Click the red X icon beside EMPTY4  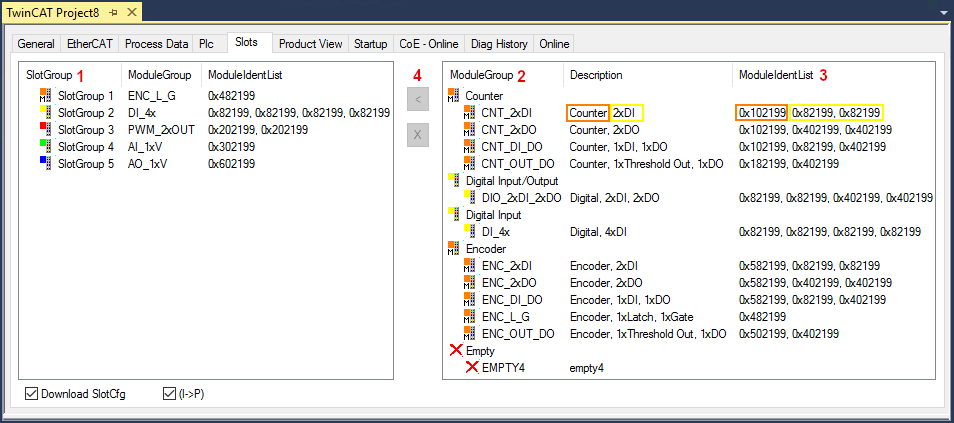point(471,368)
